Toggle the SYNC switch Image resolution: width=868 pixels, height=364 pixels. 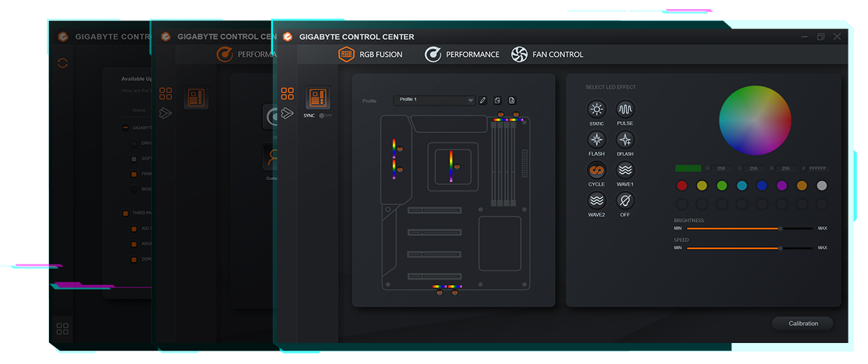[x=324, y=115]
